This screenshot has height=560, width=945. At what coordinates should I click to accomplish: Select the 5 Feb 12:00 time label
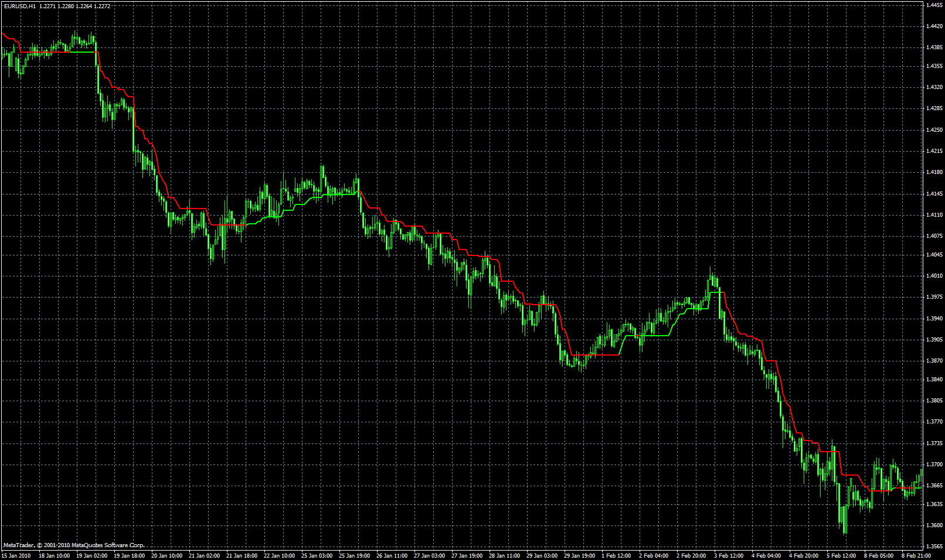(x=841, y=555)
